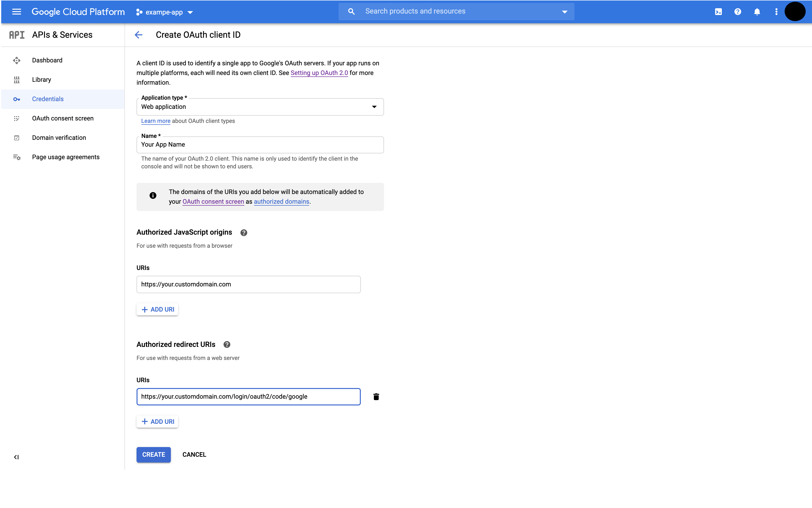Click the Domain verification checkbox icon
This screenshot has width=812, height=508.
click(x=16, y=138)
